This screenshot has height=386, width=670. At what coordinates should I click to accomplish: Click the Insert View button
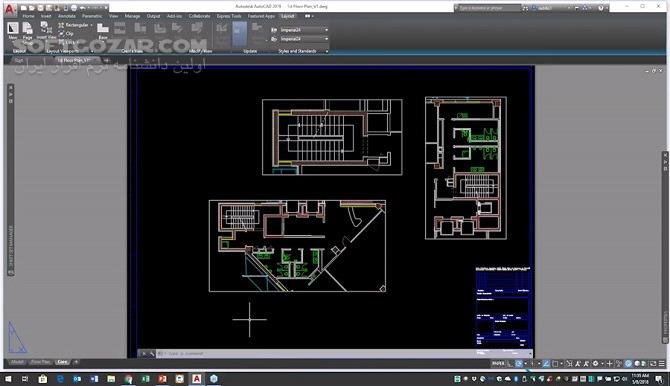pos(46,30)
